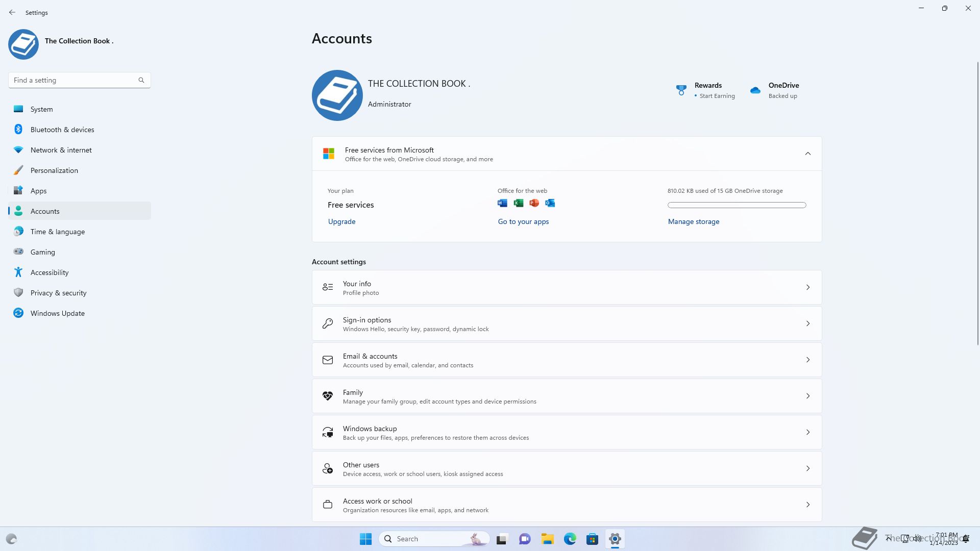This screenshot has width=980, height=551.
Task: Open Personalization settings
Action: tap(80, 170)
